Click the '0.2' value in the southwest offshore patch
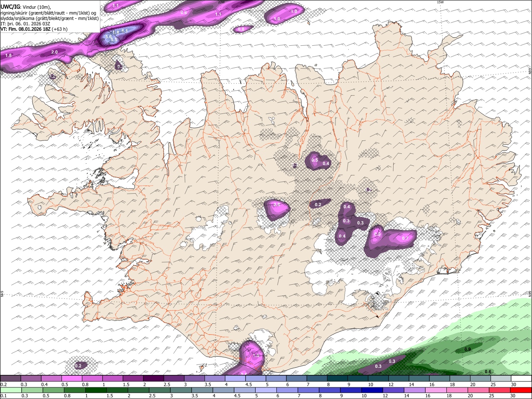The image size is (532, 399). point(78,366)
